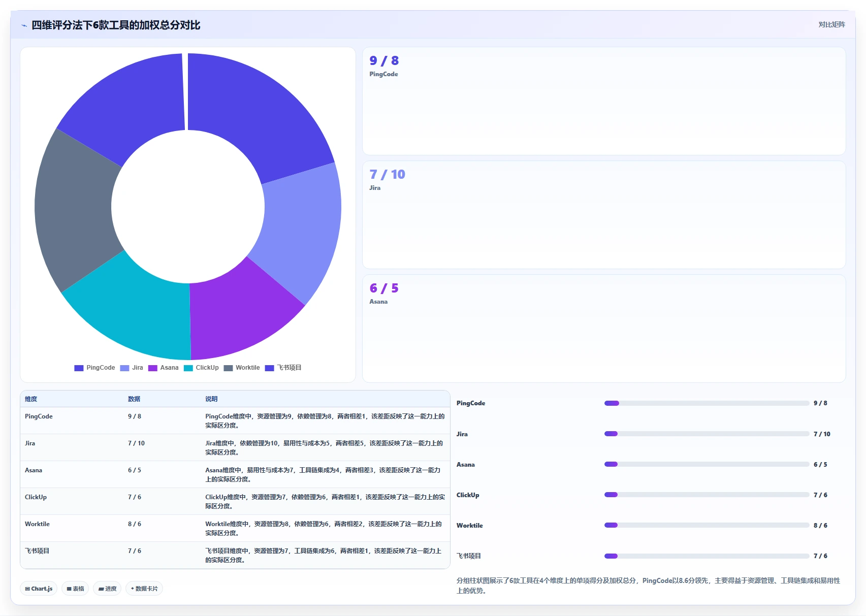Click the 表格 tag chip
The image size is (866, 616).
click(75, 589)
